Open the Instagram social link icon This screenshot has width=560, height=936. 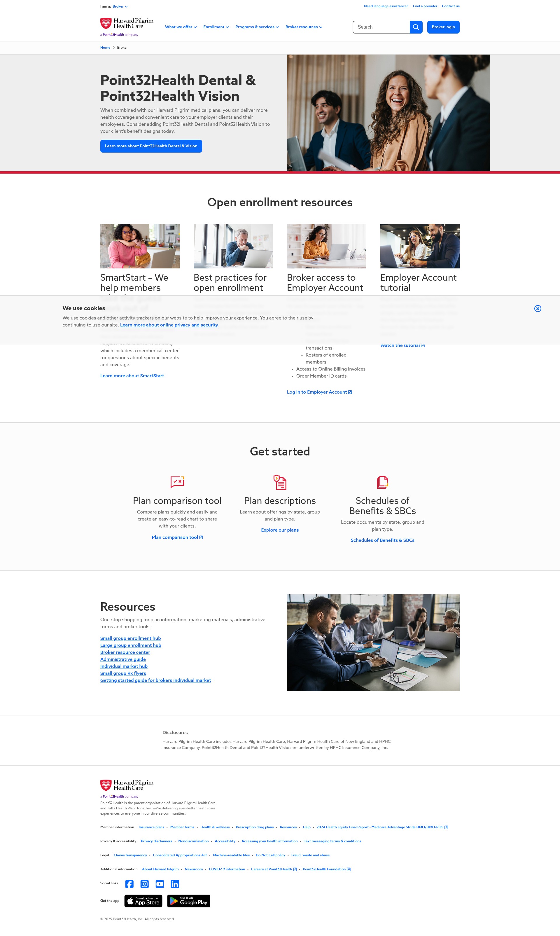click(x=145, y=884)
